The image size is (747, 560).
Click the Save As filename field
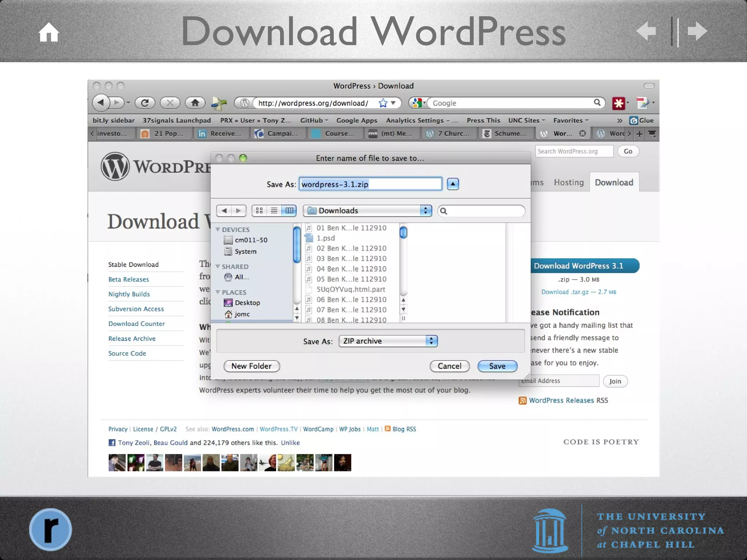370,184
